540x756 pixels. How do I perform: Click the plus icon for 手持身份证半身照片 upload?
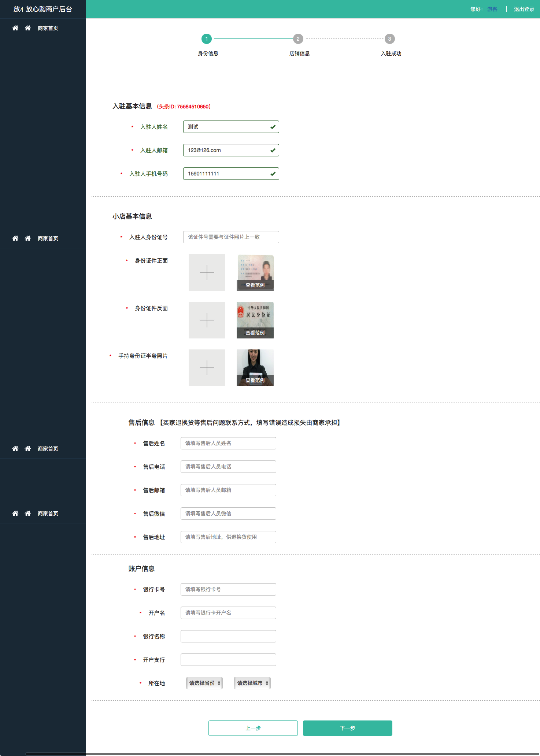click(x=207, y=368)
